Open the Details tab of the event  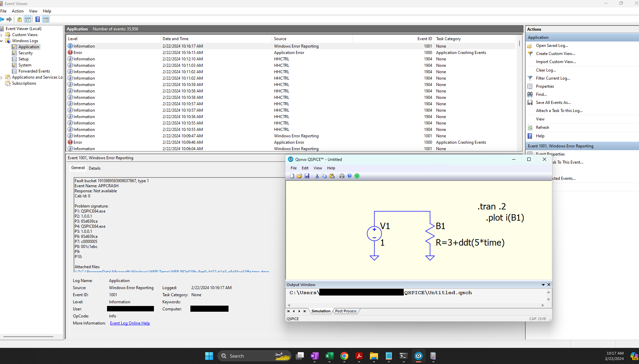coord(95,168)
